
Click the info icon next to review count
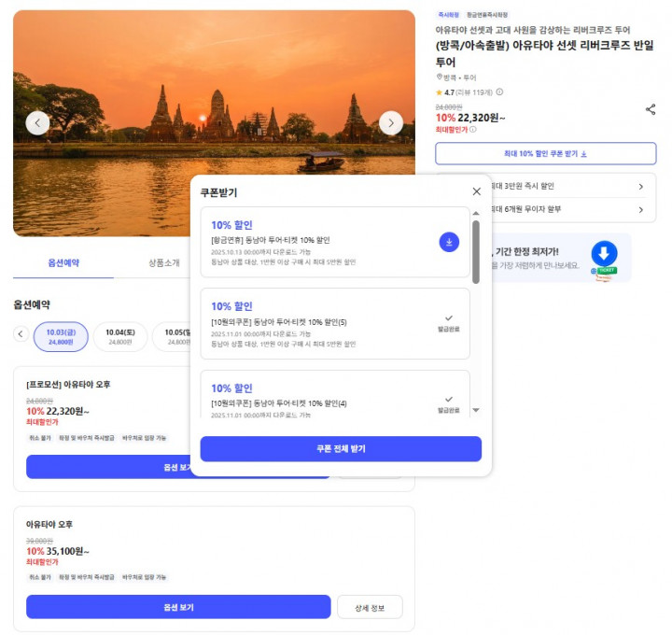tap(499, 92)
